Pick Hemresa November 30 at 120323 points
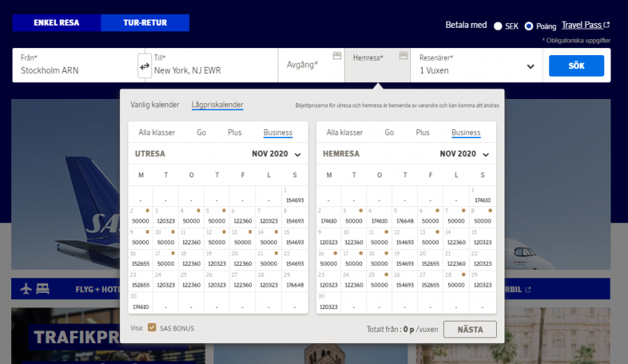Viewport: 628px width, 364px height. 329,303
